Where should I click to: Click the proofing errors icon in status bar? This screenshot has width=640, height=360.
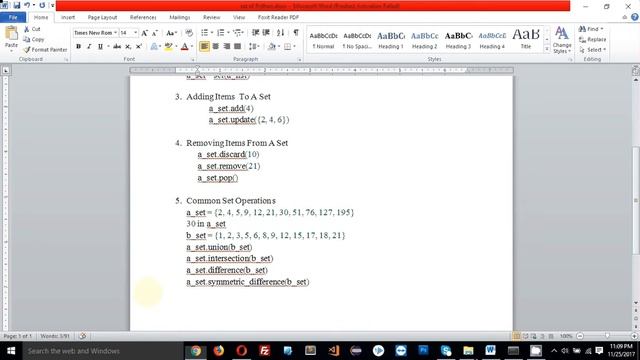(x=82, y=336)
